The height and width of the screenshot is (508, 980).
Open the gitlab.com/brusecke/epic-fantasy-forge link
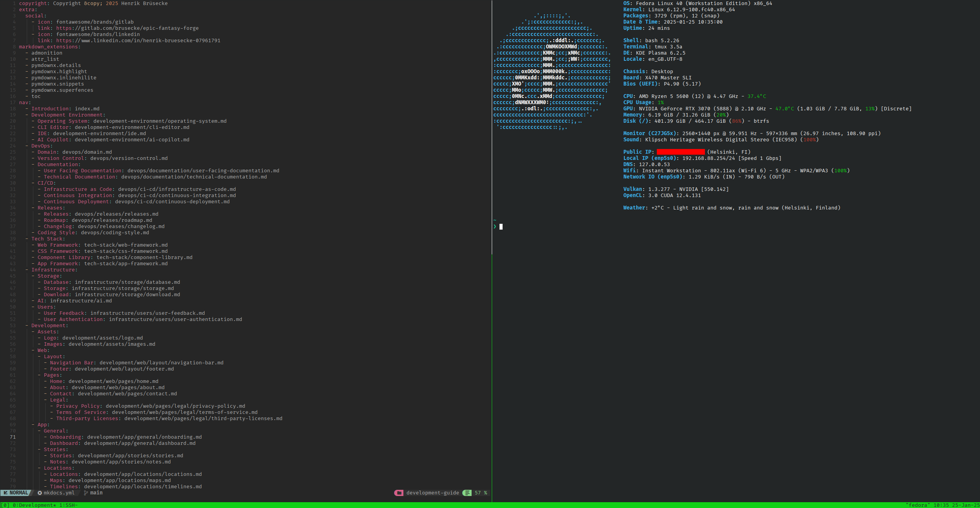coord(127,28)
